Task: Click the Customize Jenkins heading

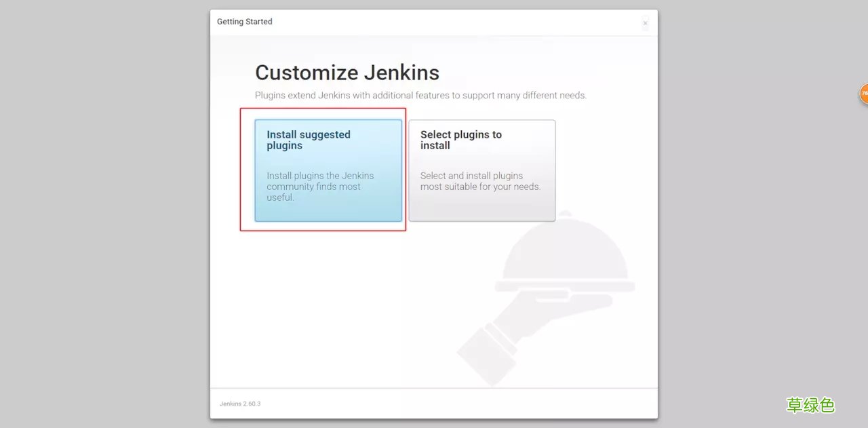Action: point(347,72)
